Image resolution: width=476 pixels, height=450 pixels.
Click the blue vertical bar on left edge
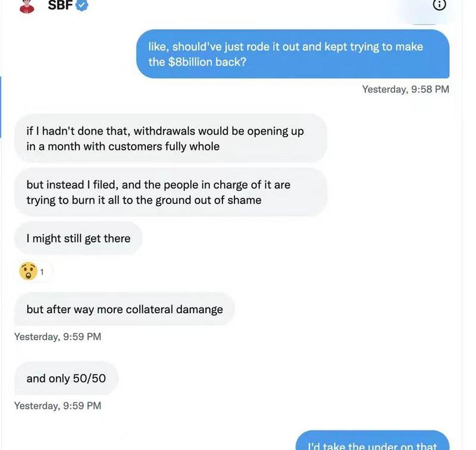pyautogui.click(x=1, y=107)
